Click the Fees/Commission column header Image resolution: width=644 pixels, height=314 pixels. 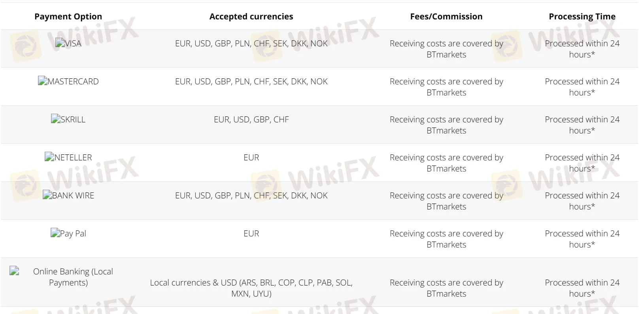[x=446, y=17]
